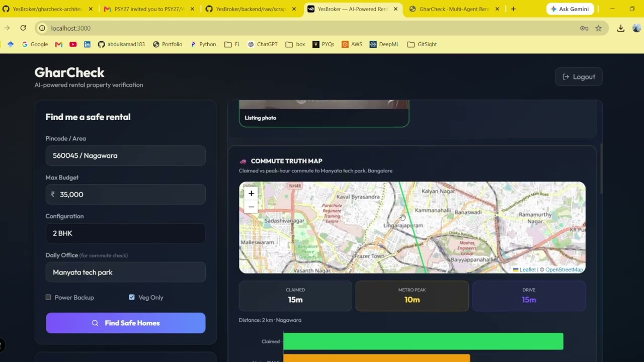Enable the Power Backup checkbox
This screenshot has height=362, width=644.
[49, 297]
